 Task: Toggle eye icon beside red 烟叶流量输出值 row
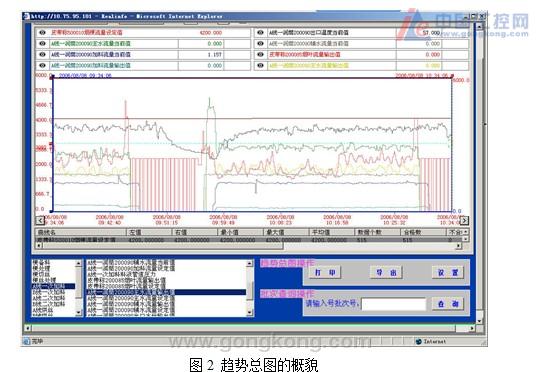pos(260,55)
